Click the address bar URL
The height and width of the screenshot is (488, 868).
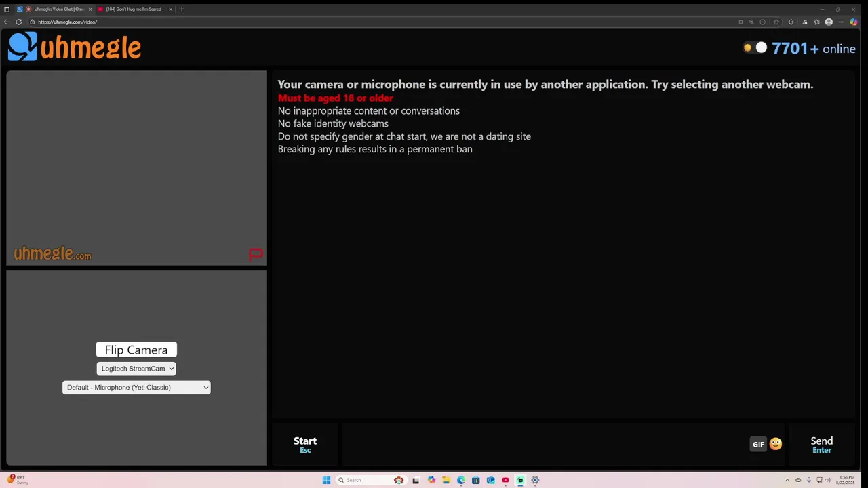tap(68, 22)
